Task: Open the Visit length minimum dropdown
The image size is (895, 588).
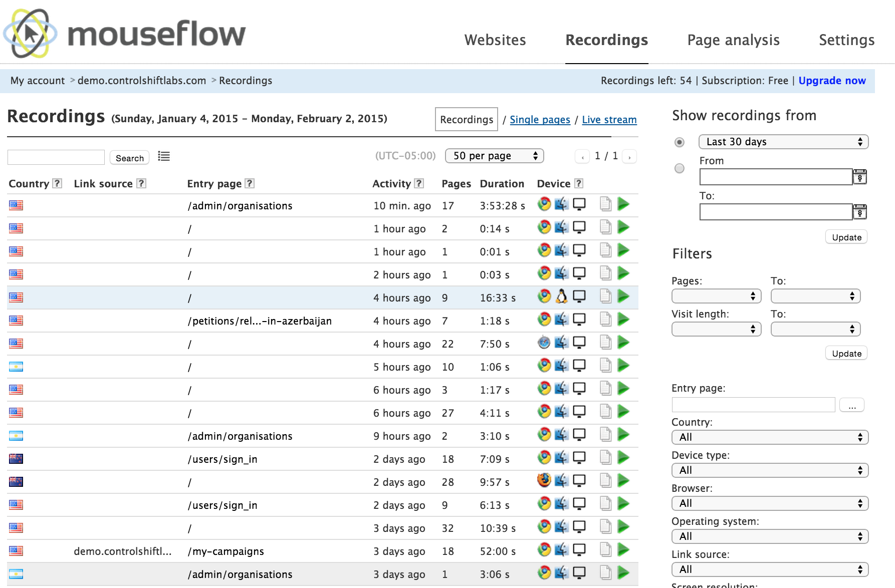Action: (716, 329)
